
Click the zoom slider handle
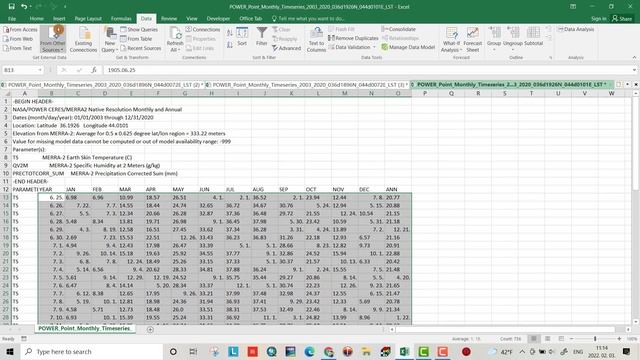point(595,339)
